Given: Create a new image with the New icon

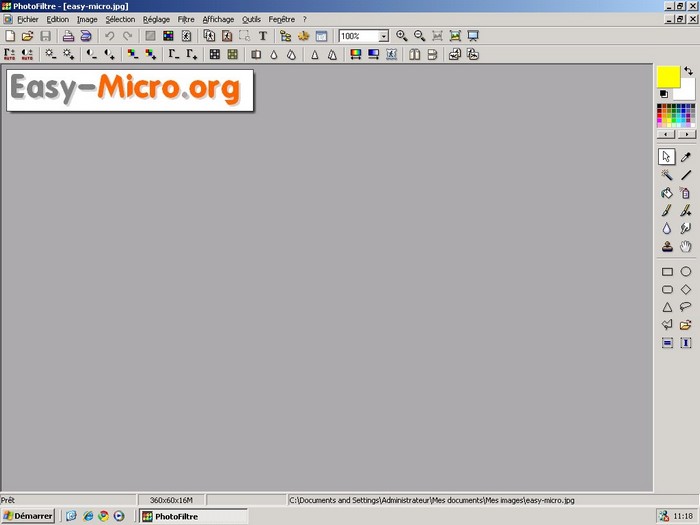Looking at the screenshot, I should (x=10, y=36).
